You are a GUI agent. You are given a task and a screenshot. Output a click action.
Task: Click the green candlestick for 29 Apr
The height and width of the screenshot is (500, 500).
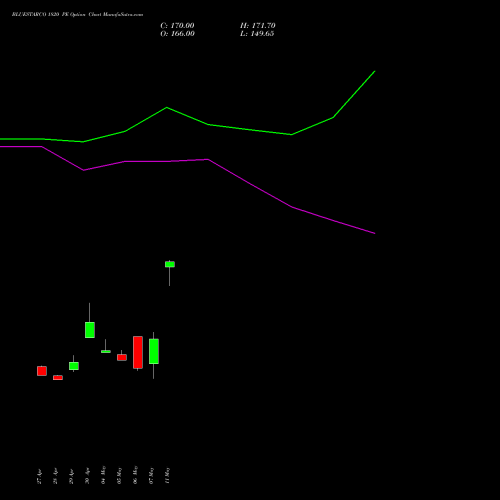tap(74, 366)
